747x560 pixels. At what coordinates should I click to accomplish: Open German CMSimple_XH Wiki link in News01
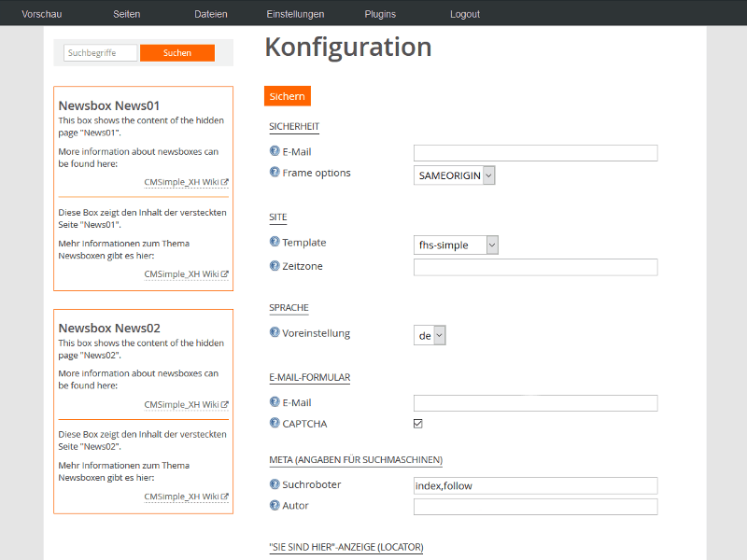186,274
